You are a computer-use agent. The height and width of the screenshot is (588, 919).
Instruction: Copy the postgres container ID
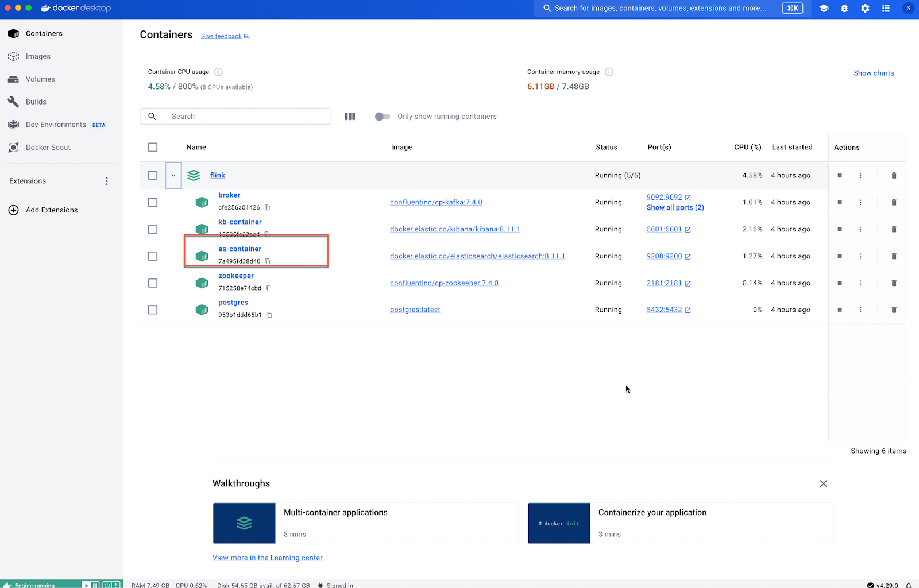(269, 315)
